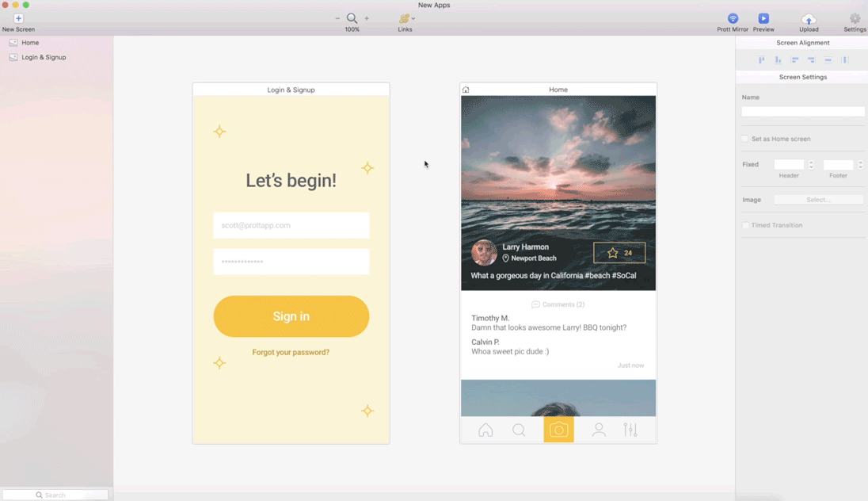Viewport: 868px width, 501px height.
Task: Click the Search field in sidebar
Action: pyautogui.click(x=55, y=495)
